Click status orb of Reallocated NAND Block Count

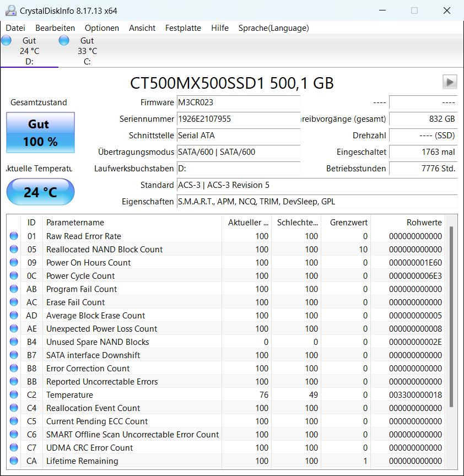pos(14,249)
